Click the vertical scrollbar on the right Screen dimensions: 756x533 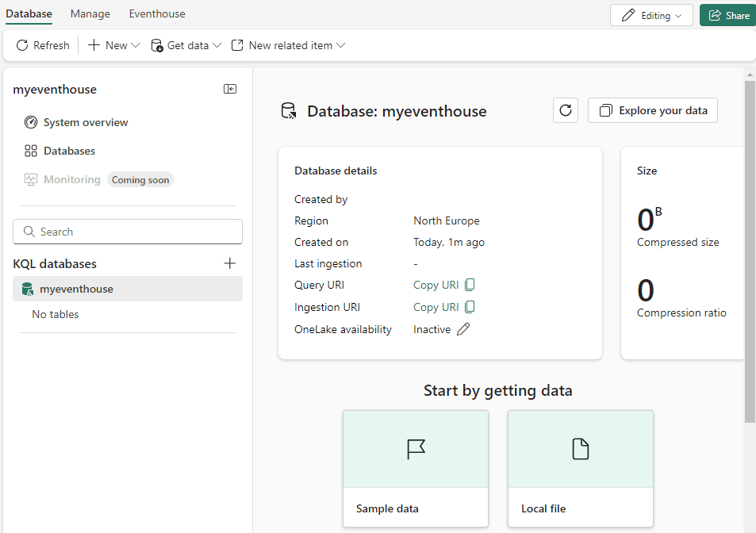tap(750, 251)
